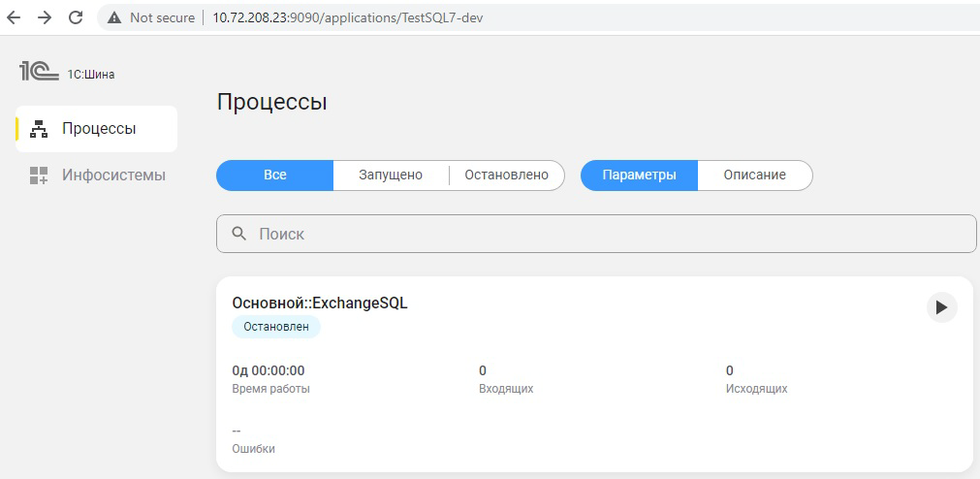Click the Процессы sidebar icon

pyautogui.click(x=40, y=129)
